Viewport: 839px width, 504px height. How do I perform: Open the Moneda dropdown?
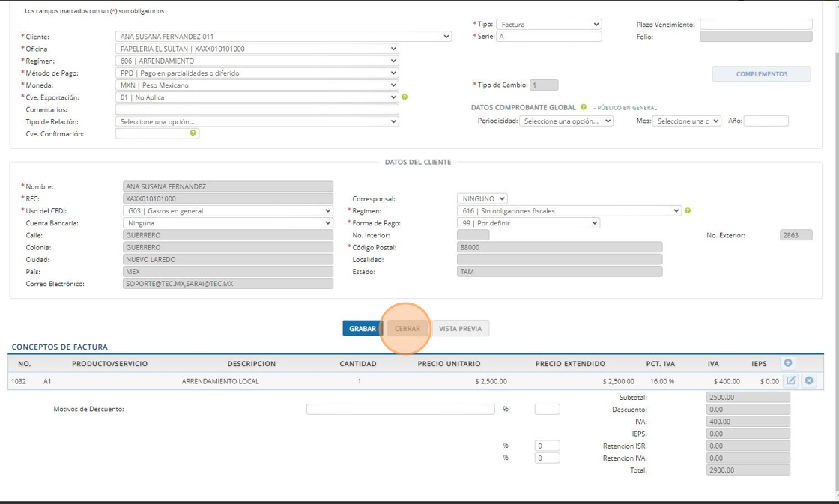coord(257,85)
